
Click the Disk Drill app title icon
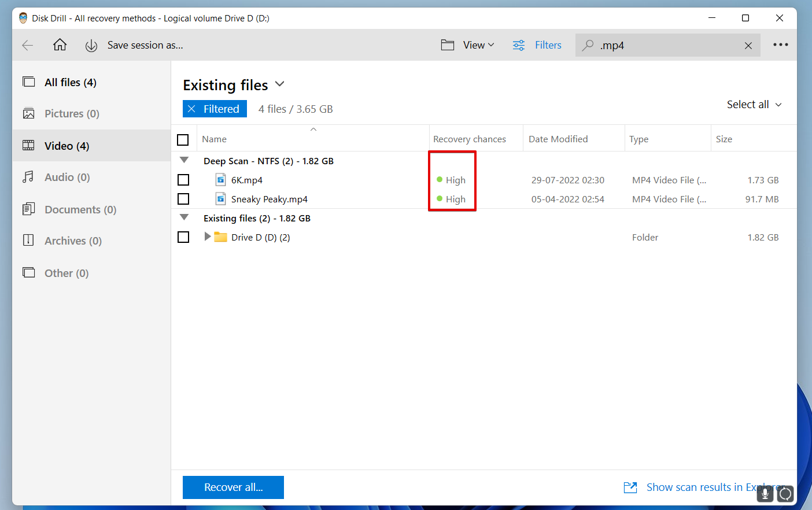[x=23, y=18]
